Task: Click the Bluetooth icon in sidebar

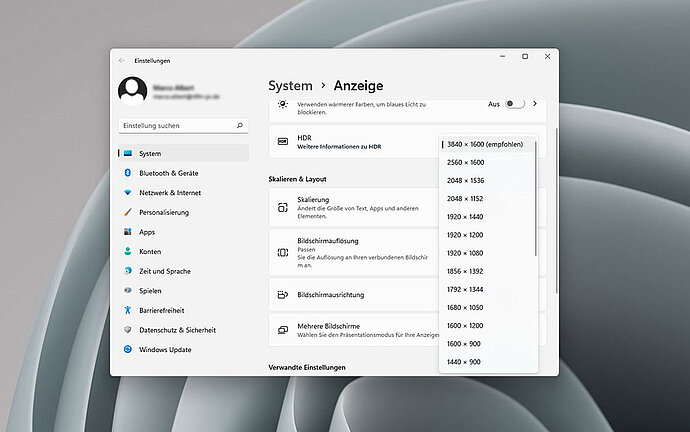Action: [128, 173]
